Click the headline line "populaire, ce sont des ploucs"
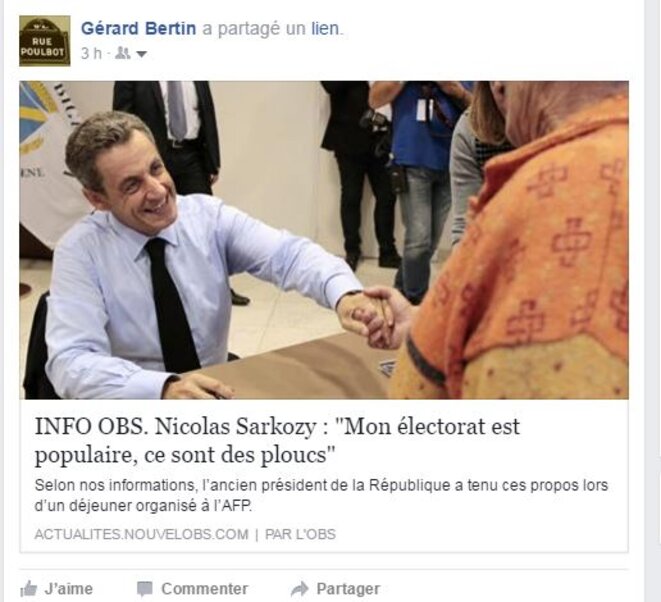 tap(185, 455)
